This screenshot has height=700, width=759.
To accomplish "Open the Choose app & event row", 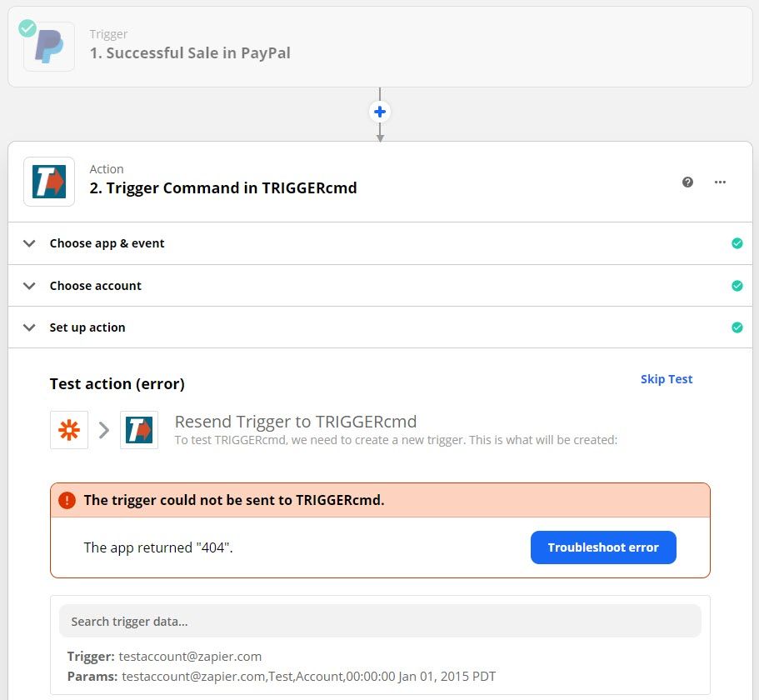I will 380,243.
